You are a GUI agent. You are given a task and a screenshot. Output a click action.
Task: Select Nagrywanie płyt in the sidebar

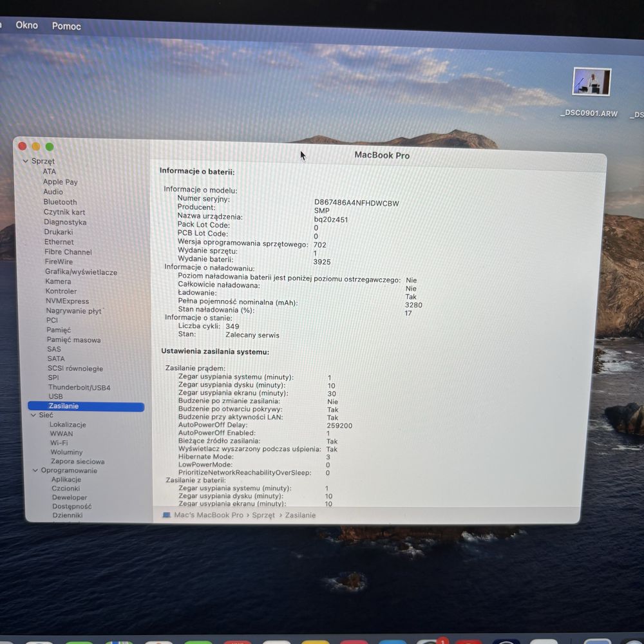point(74,311)
